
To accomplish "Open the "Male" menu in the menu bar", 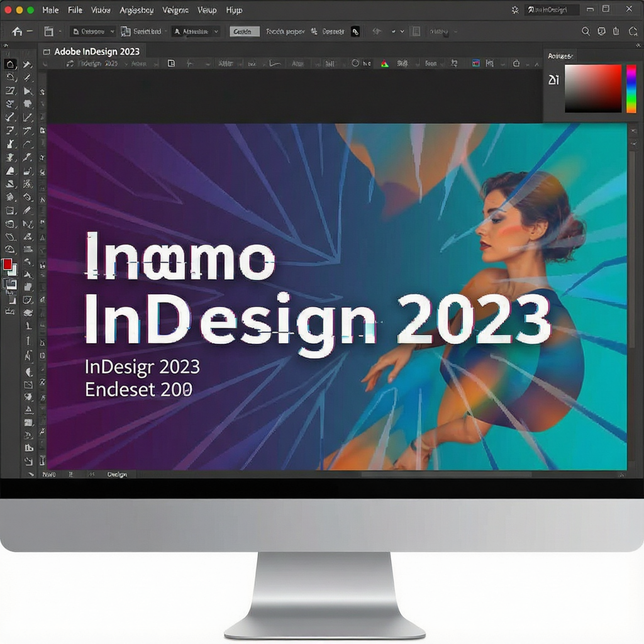I will [x=50, y=10].
